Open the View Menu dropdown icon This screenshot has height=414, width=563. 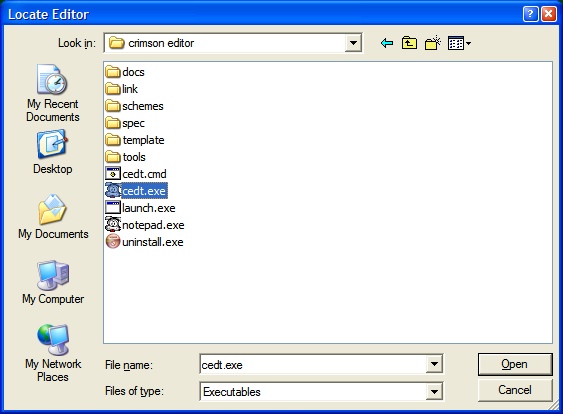pyautogui.click(x=459, y=43)
